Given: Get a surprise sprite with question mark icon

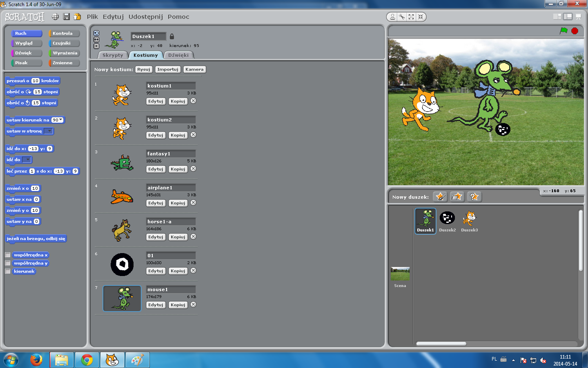Looking at the screenshot, I should (x=474, y=197).
